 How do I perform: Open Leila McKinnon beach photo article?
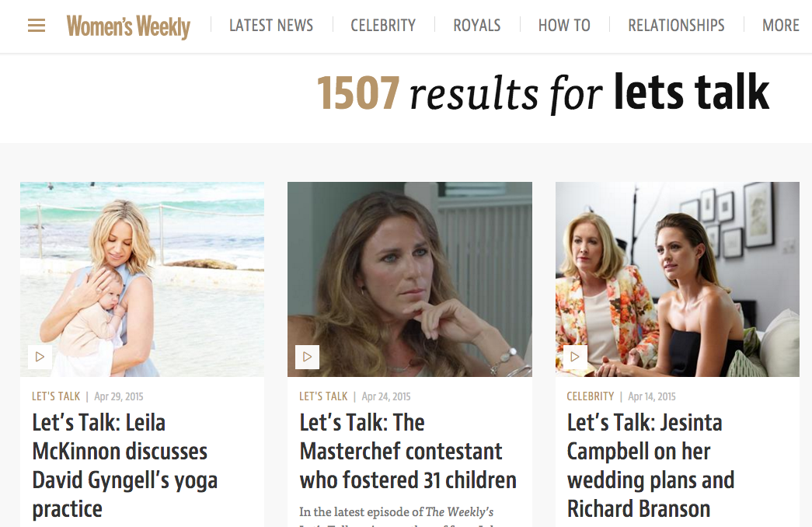142,279
